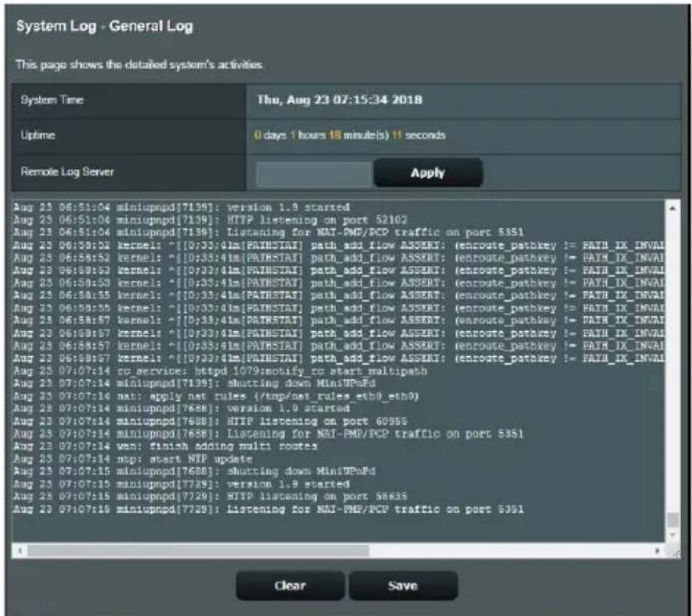The height and width of the screenshot is (616, 692).
Task: Click the log line 'HTTP listening on port 60955'
Action: click(x=210, y=421)
